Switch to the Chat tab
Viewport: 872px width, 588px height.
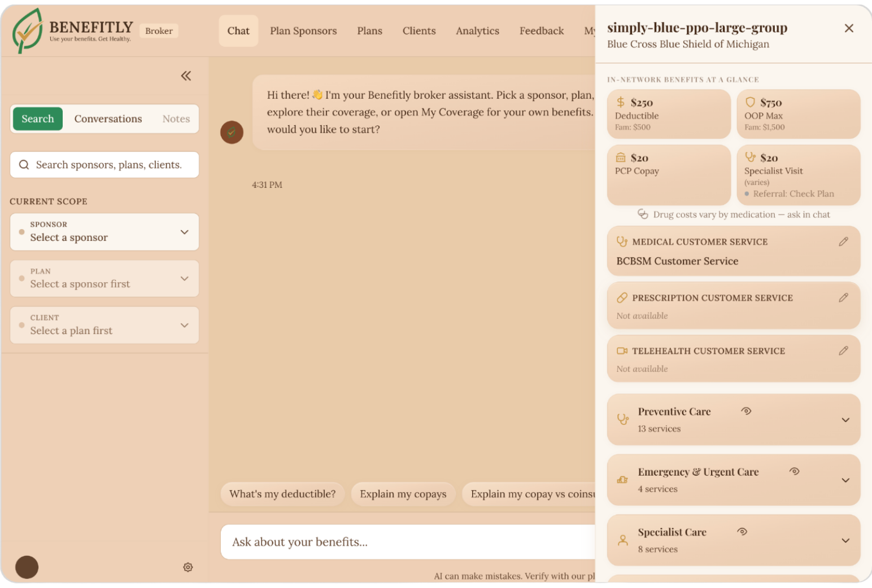(238, 31)
